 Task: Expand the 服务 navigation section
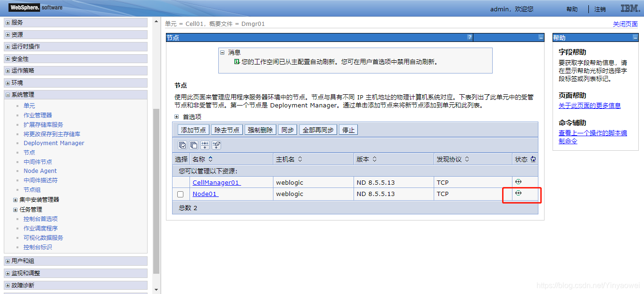pyautogui.click(x=8, y=23)
